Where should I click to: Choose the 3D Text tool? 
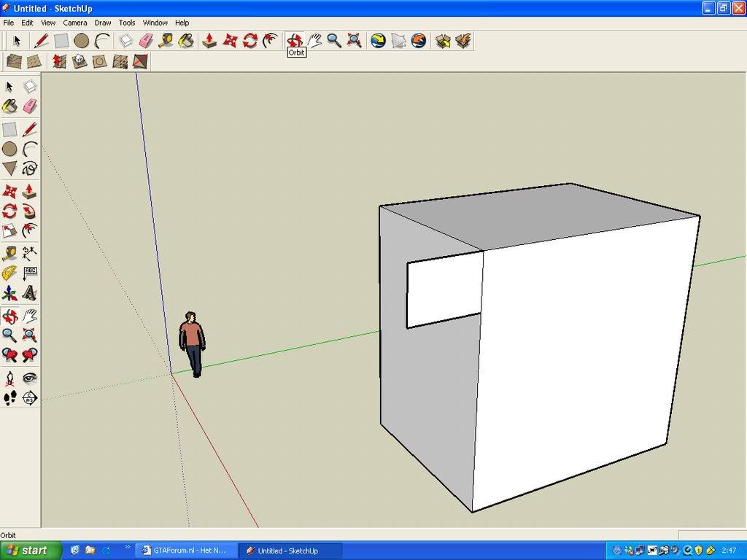[x=29, y=293]
